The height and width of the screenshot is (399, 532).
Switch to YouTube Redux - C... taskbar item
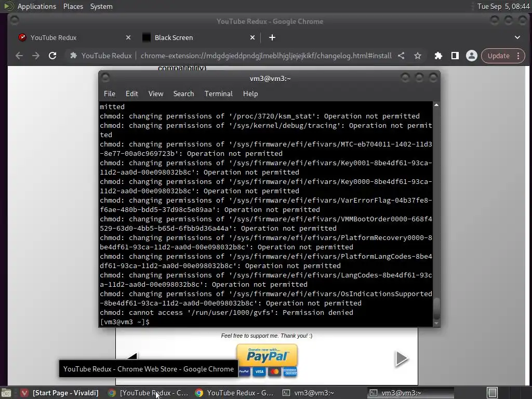coord(148,393)
